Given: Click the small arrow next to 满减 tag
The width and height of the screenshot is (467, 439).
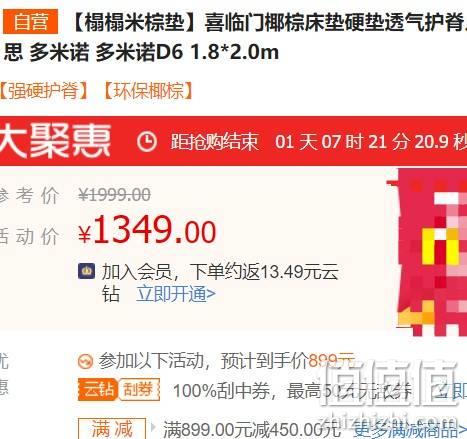Looking at the screenshot, I should [153, 427].
